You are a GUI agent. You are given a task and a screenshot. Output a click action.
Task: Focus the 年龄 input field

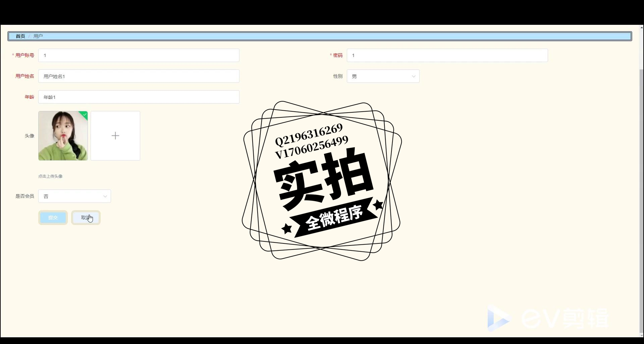coord(139,97)
